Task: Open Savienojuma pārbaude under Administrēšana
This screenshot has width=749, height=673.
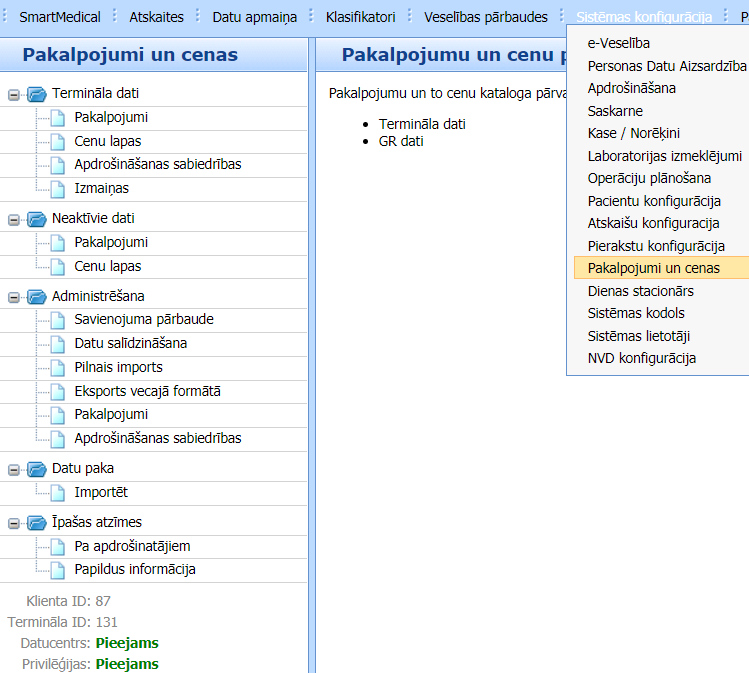Action: coord(143,319)
